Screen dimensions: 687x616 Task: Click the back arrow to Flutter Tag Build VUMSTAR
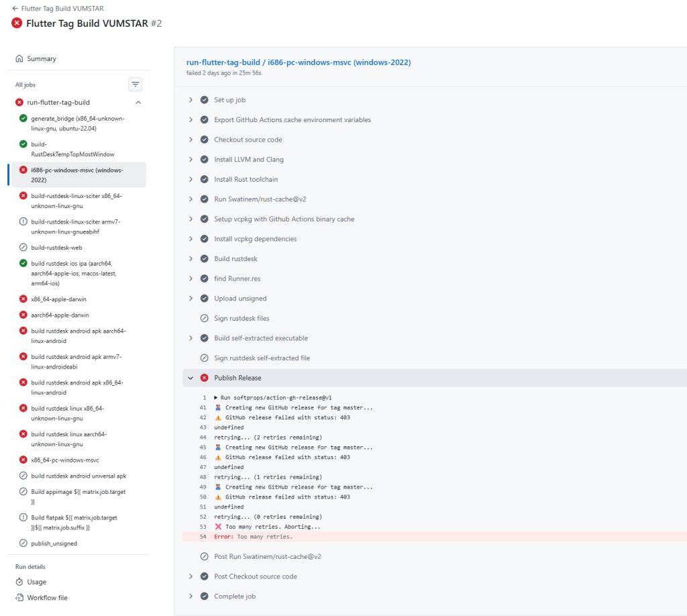[x=15, y=8]
